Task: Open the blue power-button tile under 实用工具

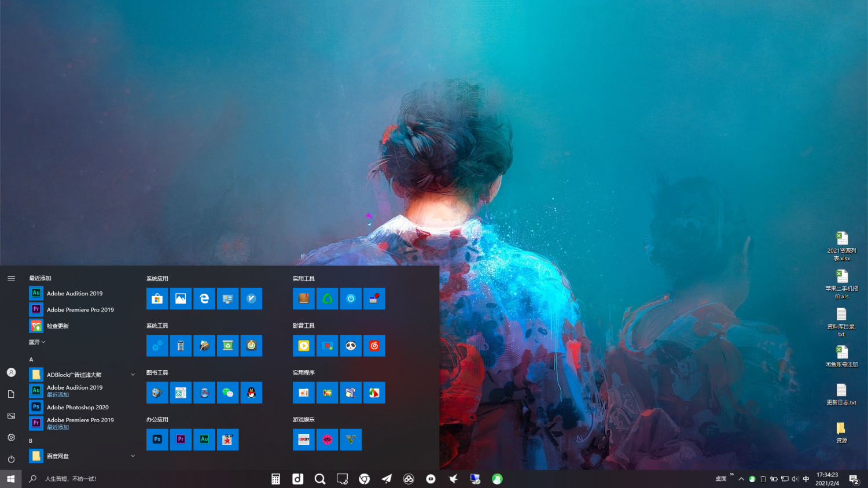Action: (351, 299)
